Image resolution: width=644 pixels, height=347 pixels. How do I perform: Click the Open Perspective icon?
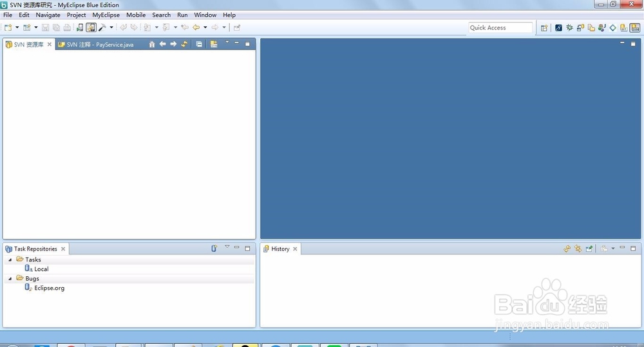pos(544,28)
